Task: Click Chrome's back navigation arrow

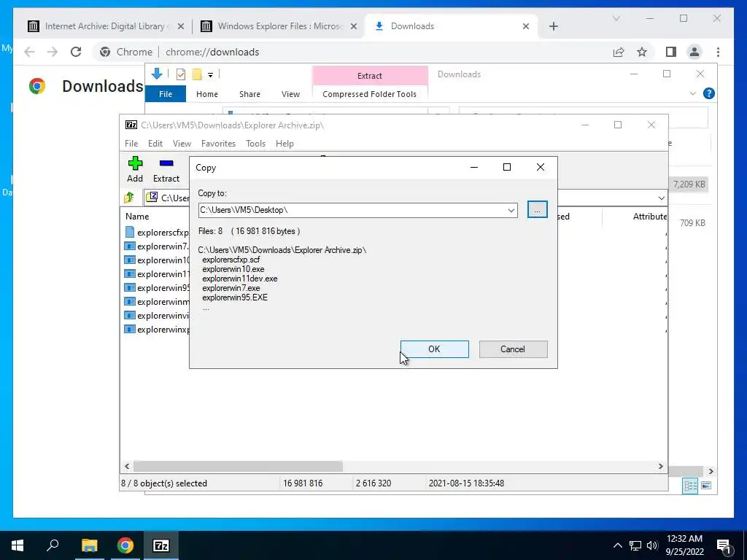Action: pos(29,52)
